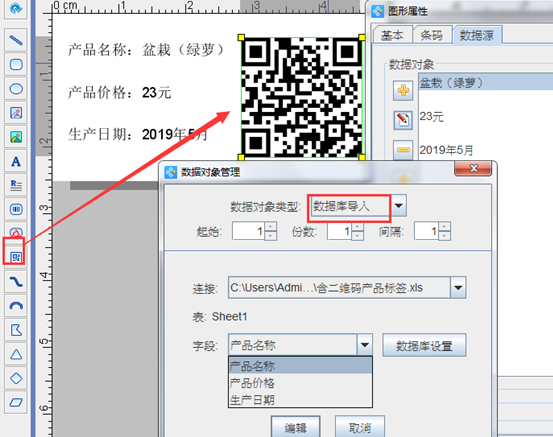Select the QR code on the label canvas
Image resolution: width=553 pixels, height=437 pixels.
click(x=302, y=97)
